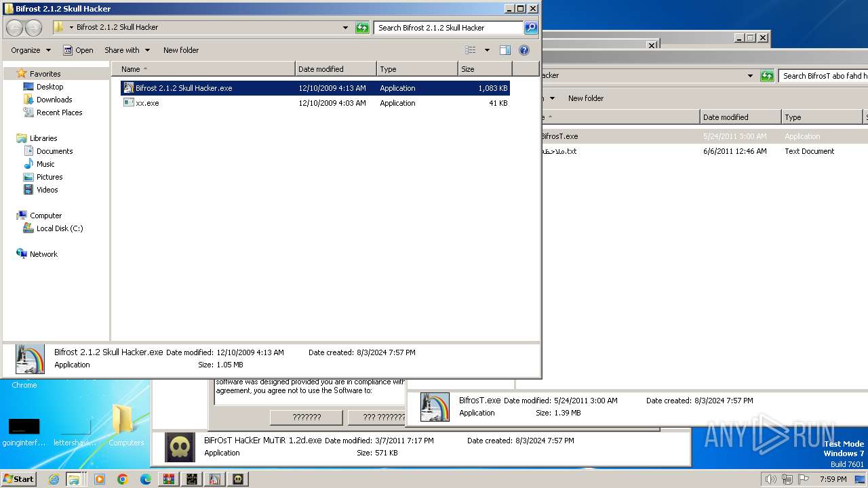Select BifrosT.exe in the back window
Screen dimensions: 868x488
559,136
